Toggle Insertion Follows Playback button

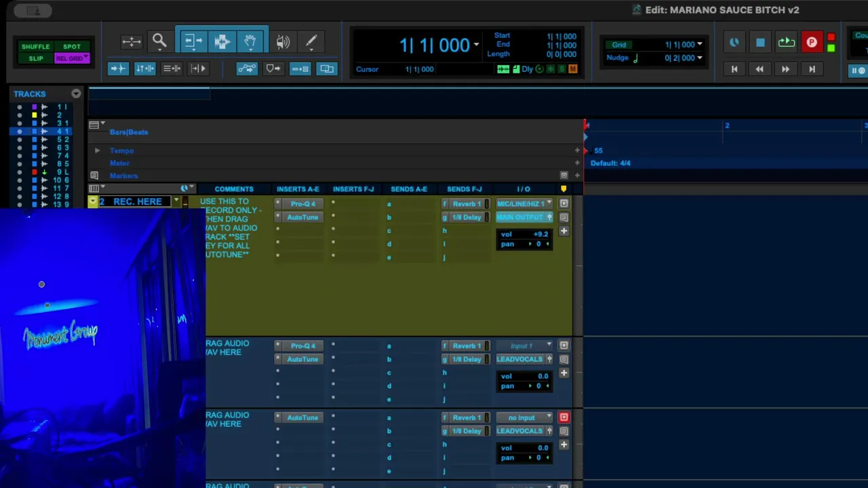coord(198,68)
